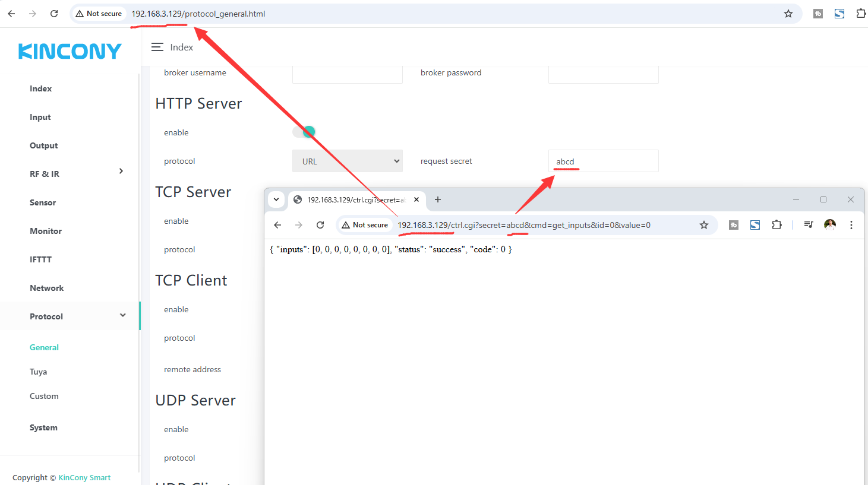Click the media control icon in toolbar
The width and height of the screenshot is (868, 485).
point(809,224)
